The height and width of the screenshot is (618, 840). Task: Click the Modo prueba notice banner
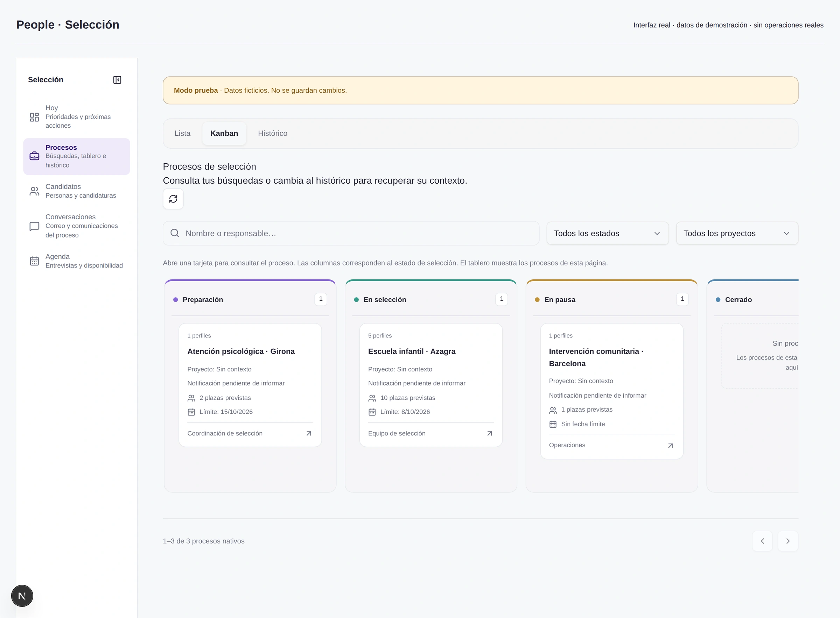[480, 90]
